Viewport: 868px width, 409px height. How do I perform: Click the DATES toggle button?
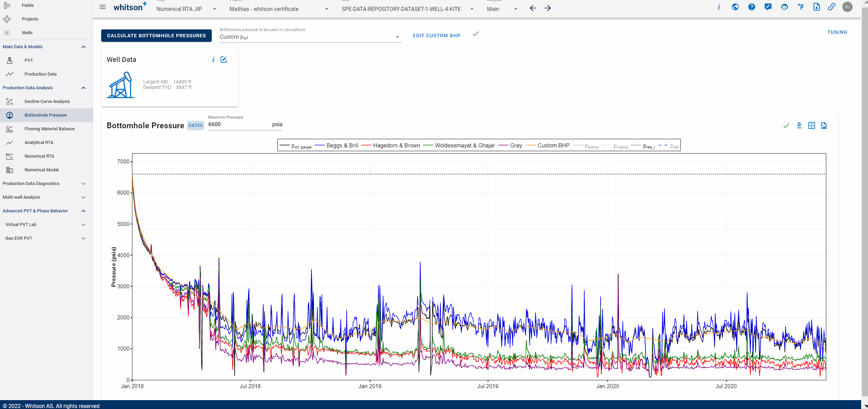point(196,126)
